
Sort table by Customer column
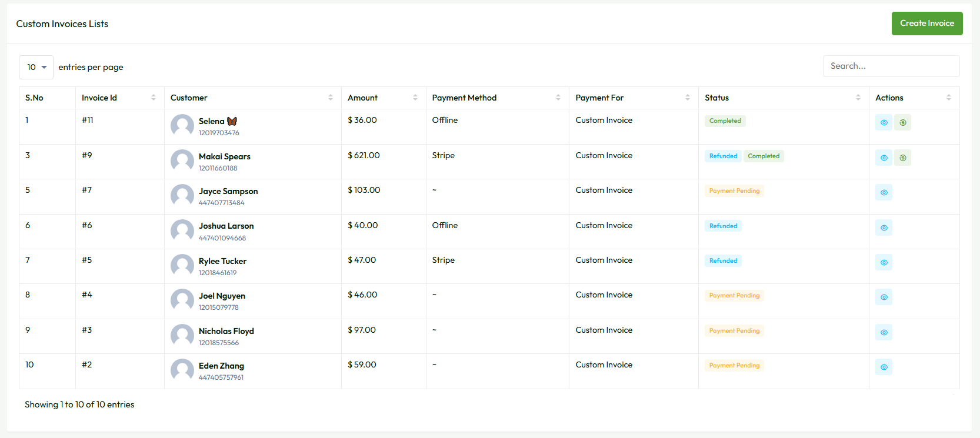point(252,98)
